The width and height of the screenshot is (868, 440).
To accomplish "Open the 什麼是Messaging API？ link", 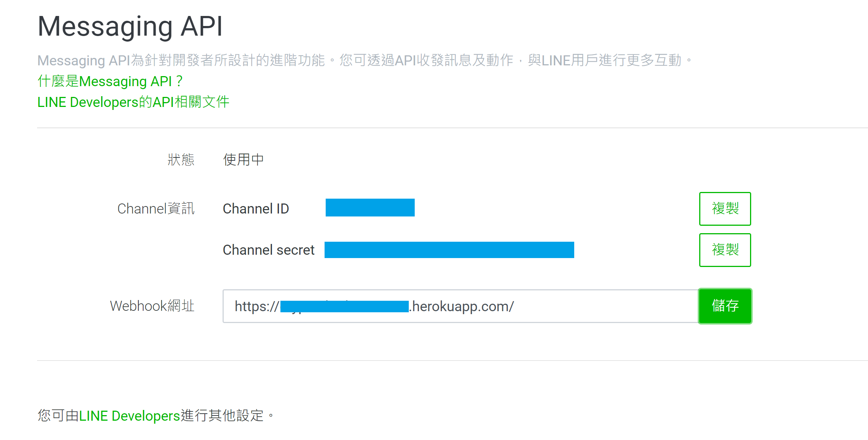I will [x=110, y=81].
